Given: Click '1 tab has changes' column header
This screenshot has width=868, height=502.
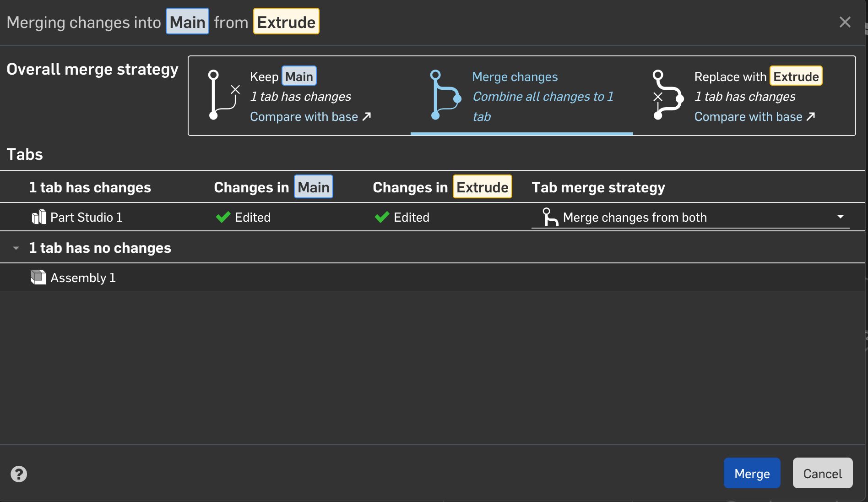Looking at the screenshot, I should (x=90, y=187).
